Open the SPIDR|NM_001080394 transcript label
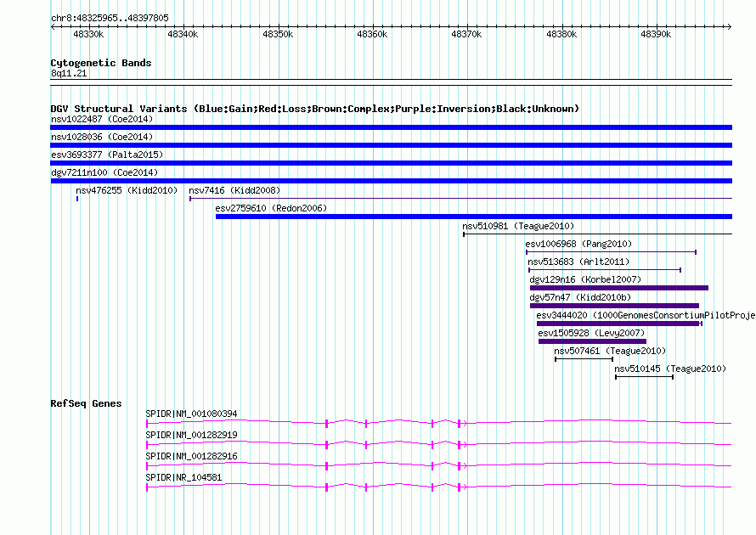This screenshot has height=535, width=756. [191, 414]
